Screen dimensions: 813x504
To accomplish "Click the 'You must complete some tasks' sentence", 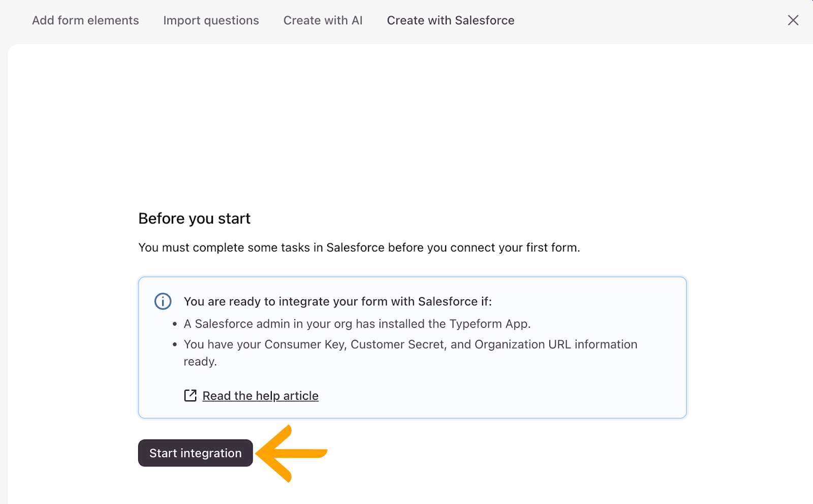I will [359, 247].
